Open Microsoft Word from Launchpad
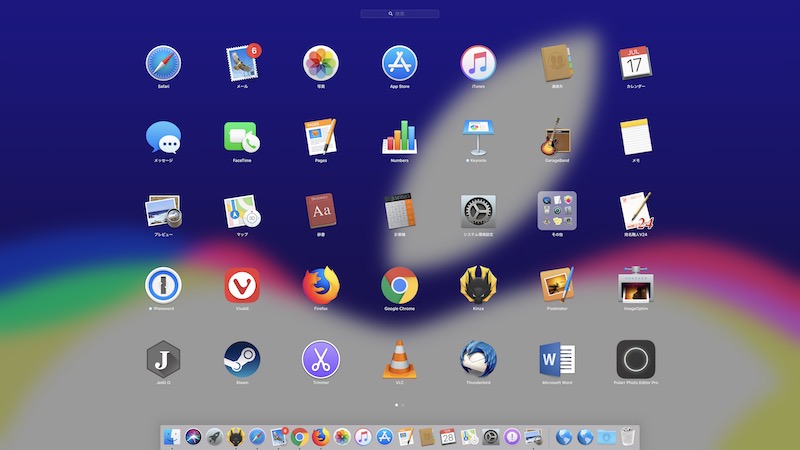This screenshot has width=800, height=450. (x=557, y=359)
